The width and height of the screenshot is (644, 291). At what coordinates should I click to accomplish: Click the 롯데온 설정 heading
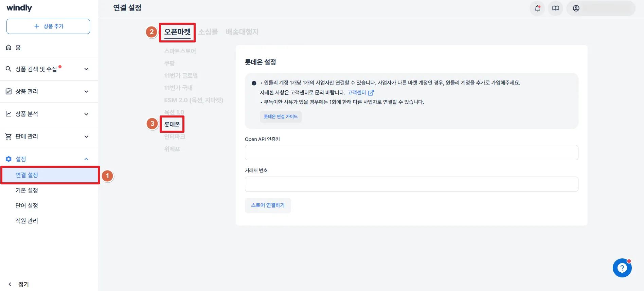click(261, 62)
